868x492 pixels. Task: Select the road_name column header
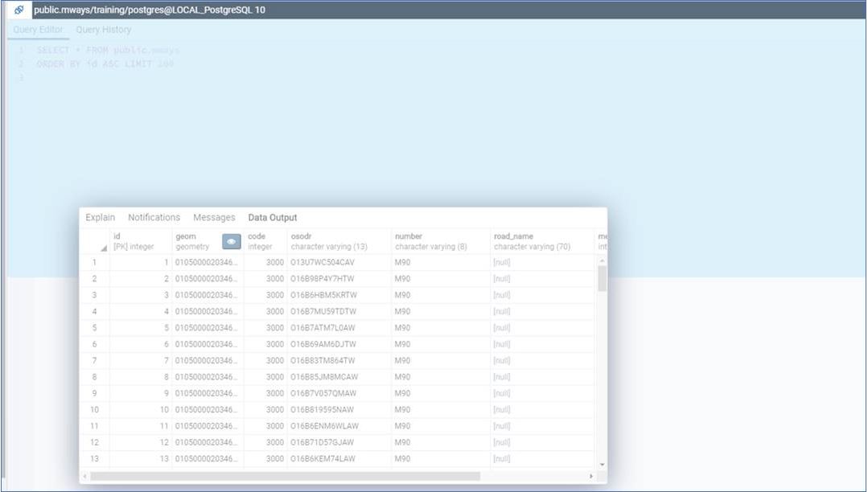tap(542, 241)
